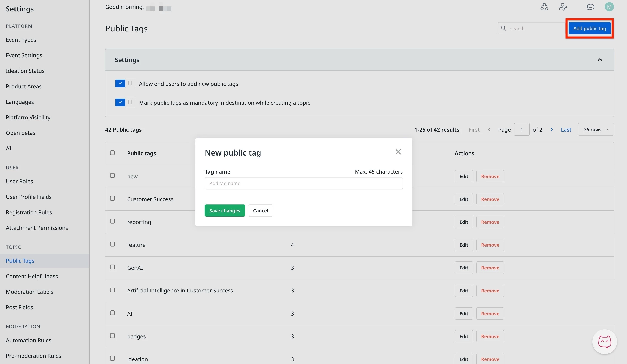Toggle allow end users to add tags
Screen dimensions: 627x364
[x=125, y=84]
